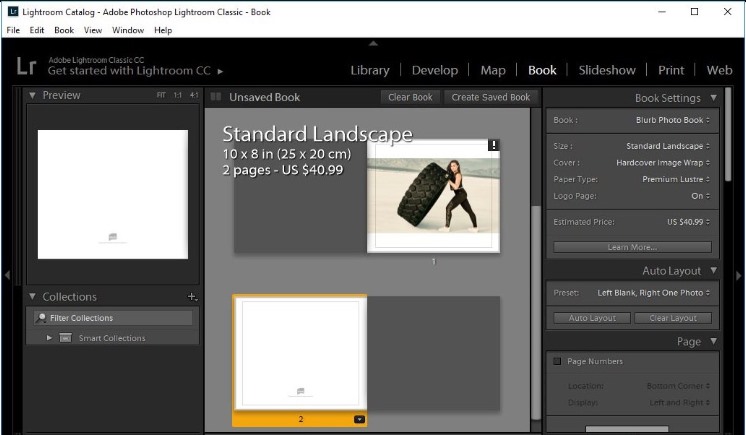Screen dimensions: 746x435
Task: Open the Estimated Price currency dropdown
Action: (x=688, y=222)
